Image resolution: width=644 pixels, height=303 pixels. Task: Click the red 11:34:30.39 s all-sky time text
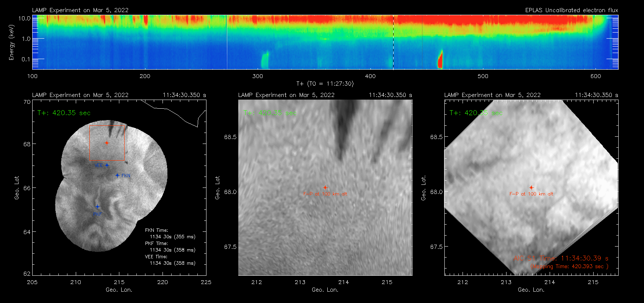click(x=585, y=258)
